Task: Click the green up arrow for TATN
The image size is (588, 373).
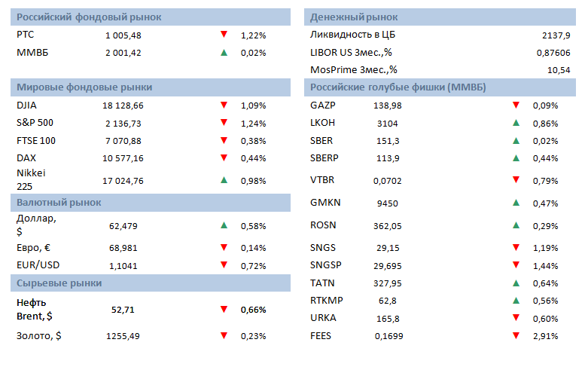Action: [516, 283]
